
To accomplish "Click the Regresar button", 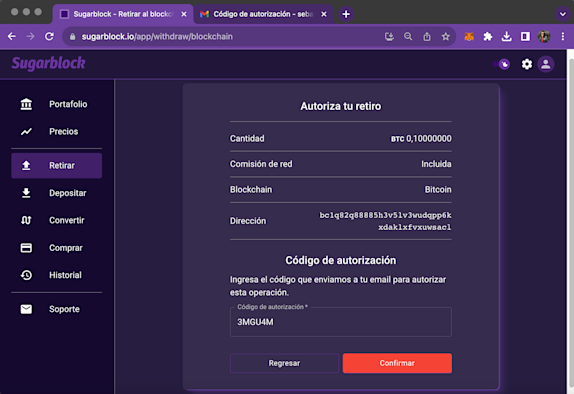I will (284, 363).
